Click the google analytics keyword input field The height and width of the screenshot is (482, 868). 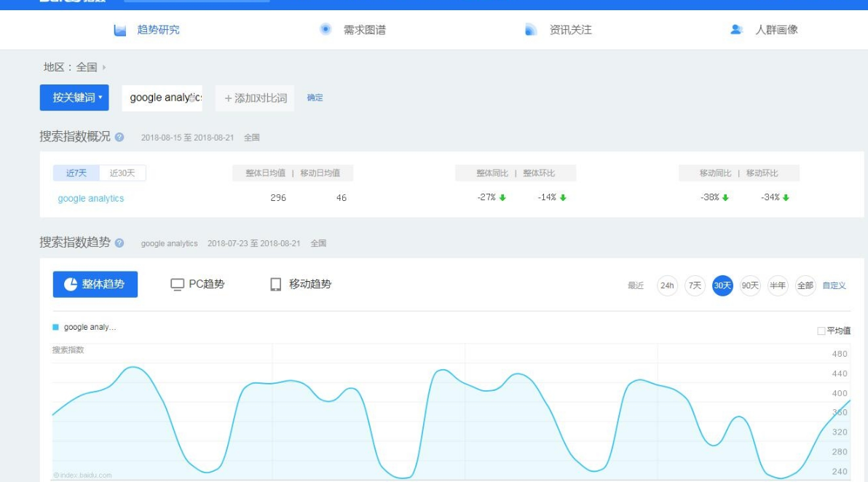pos(162,98)
